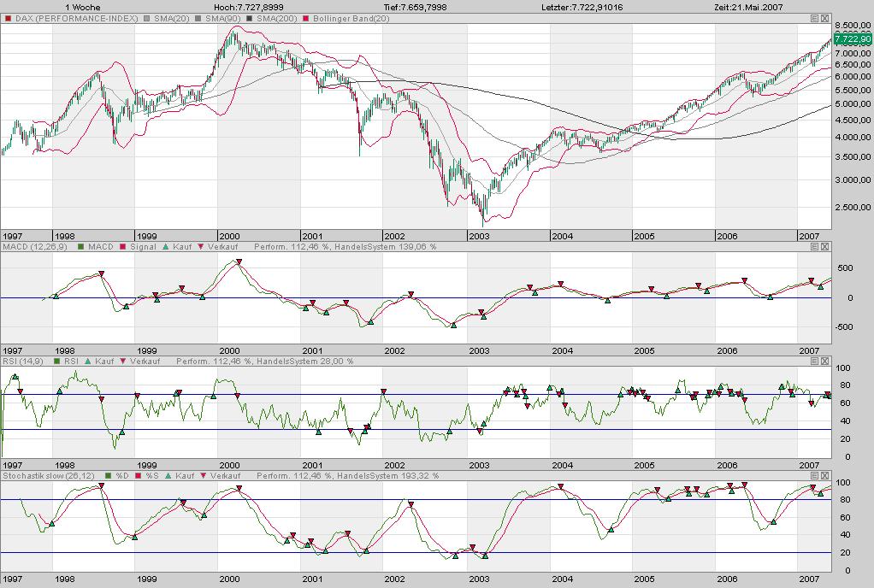Image resolution: width=874 pixels, height=588 pixels.
Task: Click the MACD sell marker at the mid-1998 peak
Action: [x=102, y=273]
